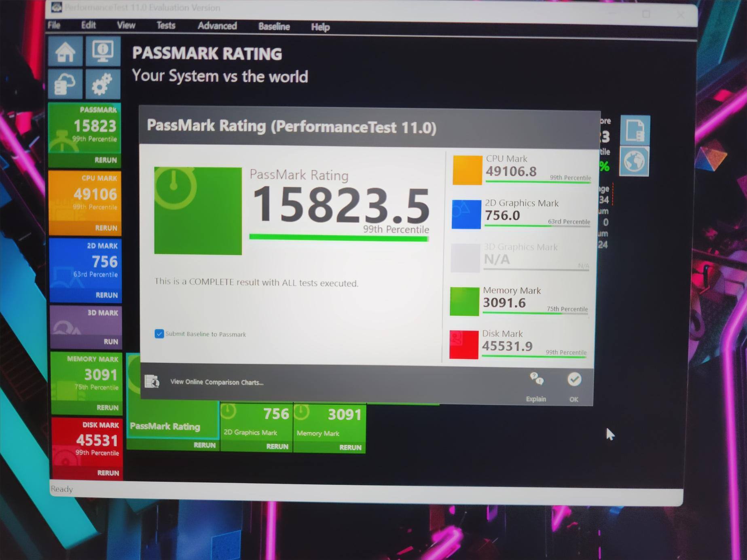Open the File menu

pos(54,25)
